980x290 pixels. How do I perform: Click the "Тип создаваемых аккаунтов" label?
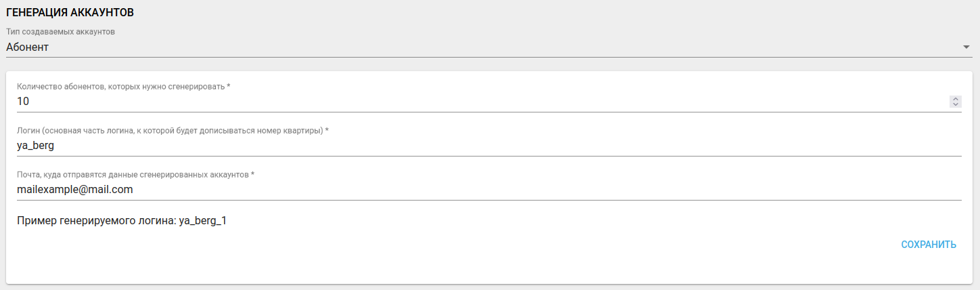point(61,32)
